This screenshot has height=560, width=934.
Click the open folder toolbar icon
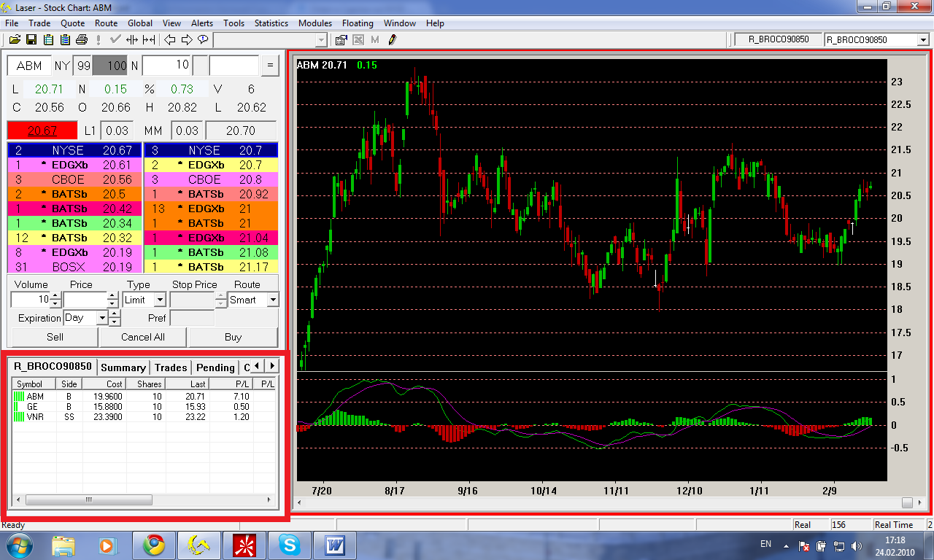(14, 39)
